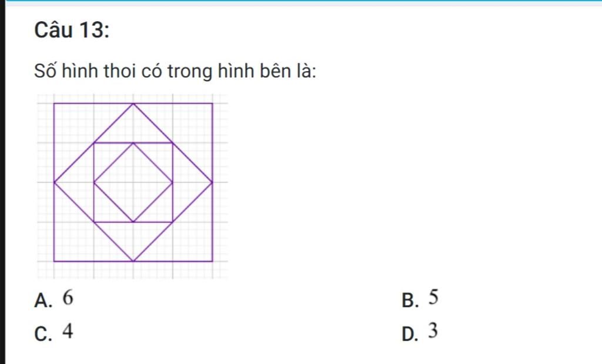
Task: Click the number 3 answer value
Action: 433,330
